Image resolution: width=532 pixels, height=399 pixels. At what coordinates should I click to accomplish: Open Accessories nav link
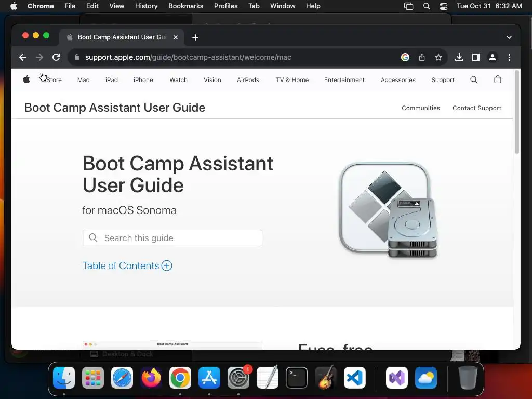398,80
